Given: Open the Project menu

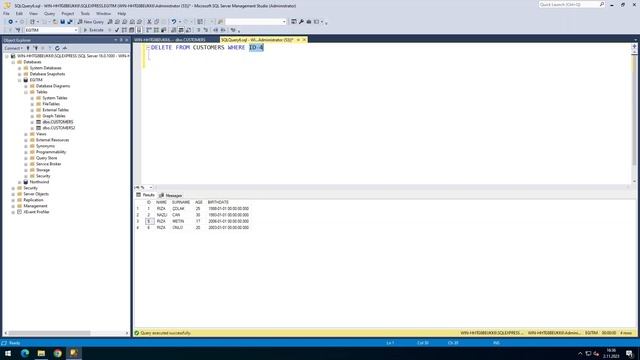Looking at the screenshot, I should point(68,13).
